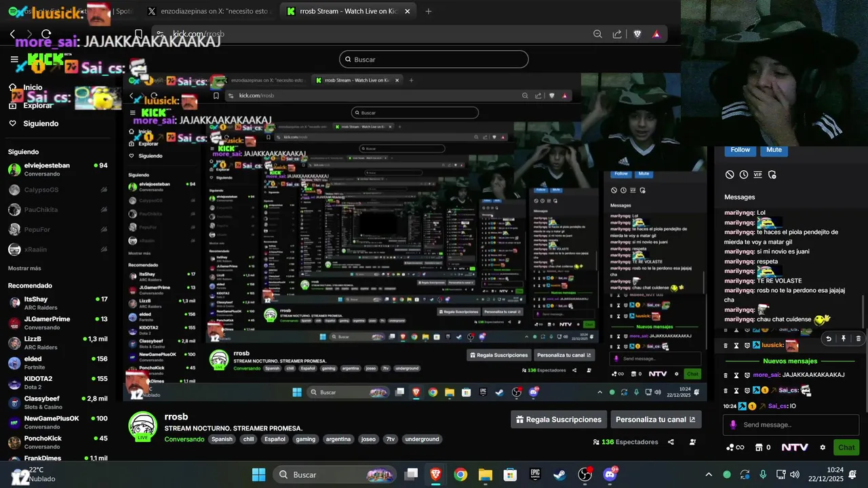868x488 pixels.
Task: Pin the hovered chat message
Action: [844, 338]
